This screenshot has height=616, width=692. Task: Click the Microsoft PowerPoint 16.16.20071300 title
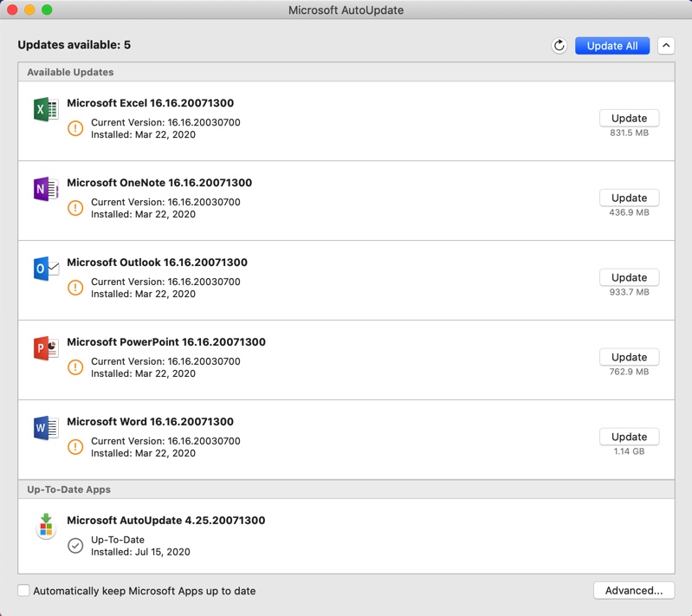tap(166, 341)
